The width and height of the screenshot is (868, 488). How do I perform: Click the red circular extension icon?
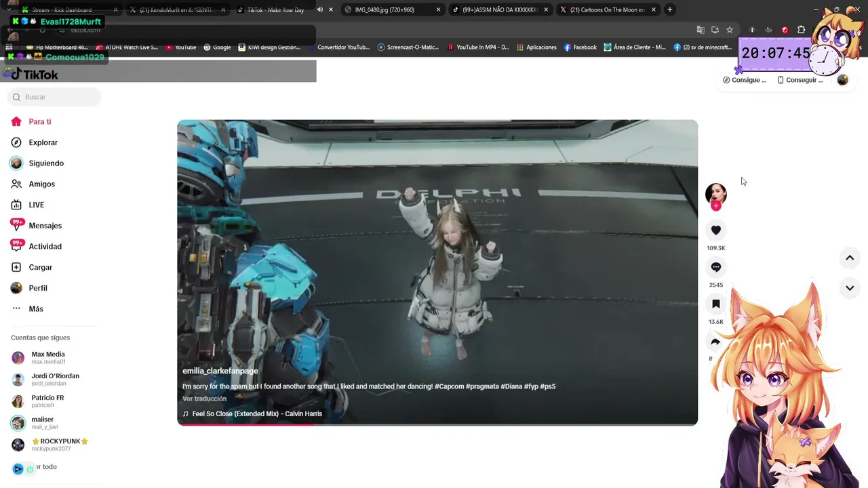coord(785,30)
